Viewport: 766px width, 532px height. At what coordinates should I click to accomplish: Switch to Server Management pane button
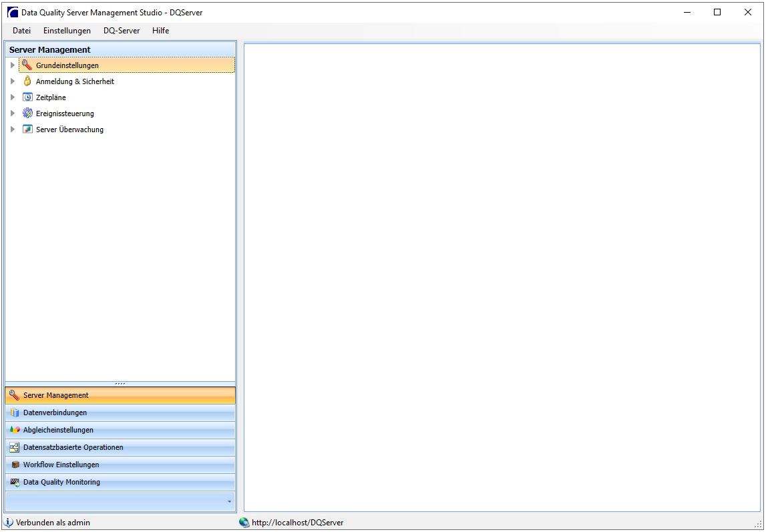click(x=120, y=395)
